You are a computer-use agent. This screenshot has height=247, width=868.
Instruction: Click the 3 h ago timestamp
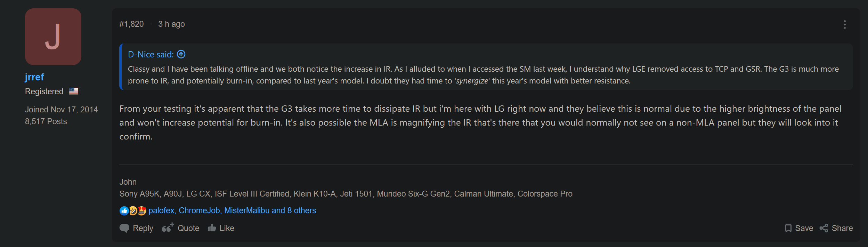[x=171, y=24]
